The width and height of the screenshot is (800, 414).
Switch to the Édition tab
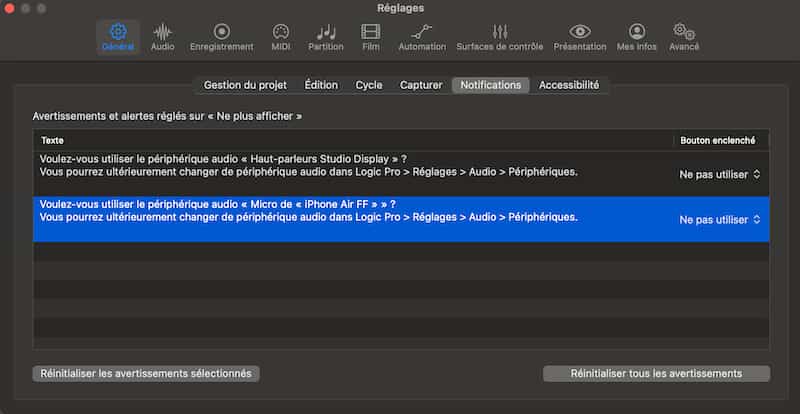(x=321, y=85)
